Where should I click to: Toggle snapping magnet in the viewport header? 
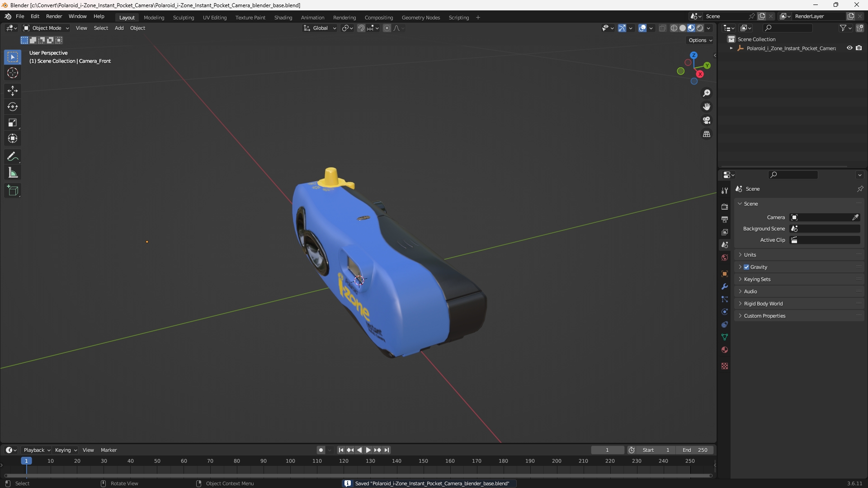(361, 28)
